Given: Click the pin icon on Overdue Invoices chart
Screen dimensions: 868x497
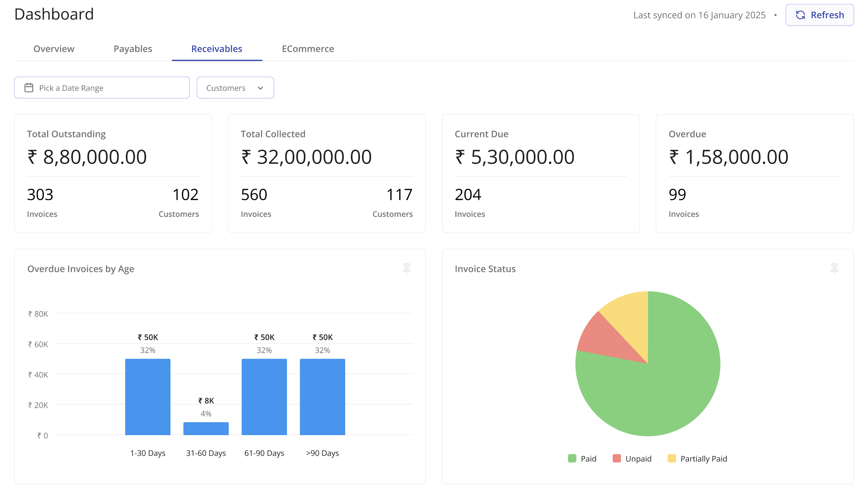Looking at the screenshot, I should pyautogui.click(x=407, y=268).
